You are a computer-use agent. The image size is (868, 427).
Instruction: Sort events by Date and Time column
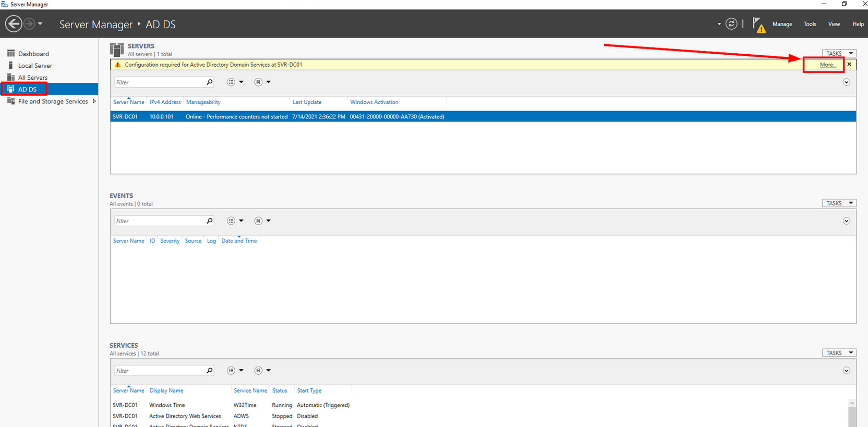click(x=239, y=241)
